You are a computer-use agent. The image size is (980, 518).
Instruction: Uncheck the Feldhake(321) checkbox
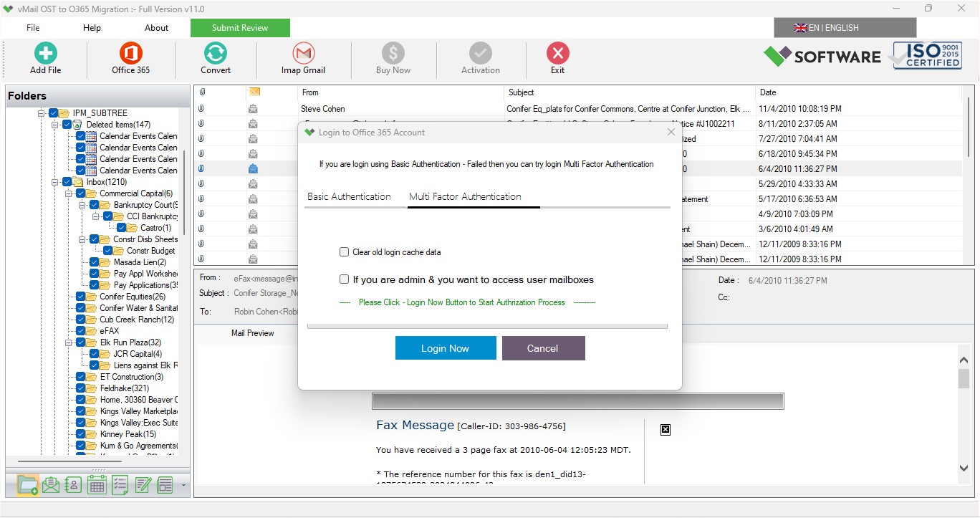click(81, 388)
